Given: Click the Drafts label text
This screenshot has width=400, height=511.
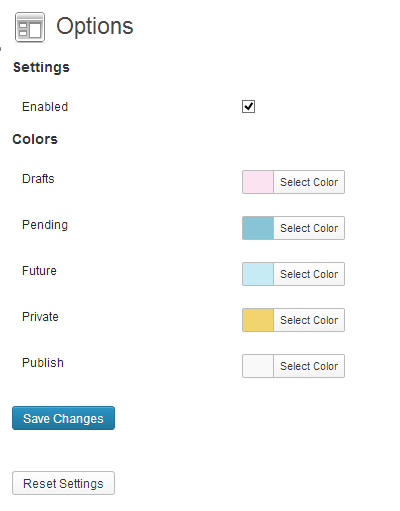Looking at the screenshot, I should pyautogui.click(x=38, y=179).
